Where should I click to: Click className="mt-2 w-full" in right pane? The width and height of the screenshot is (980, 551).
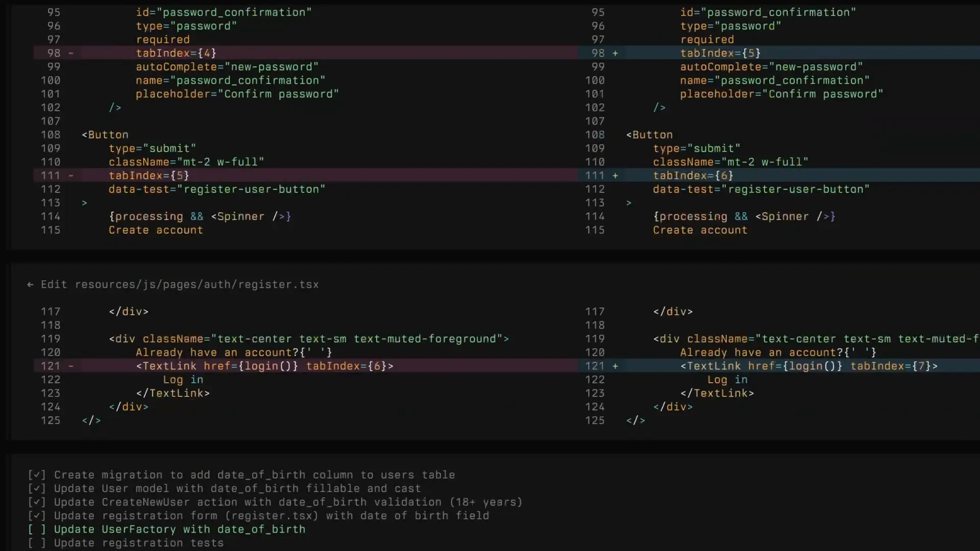pyautogui.click(x=731, y=162)
